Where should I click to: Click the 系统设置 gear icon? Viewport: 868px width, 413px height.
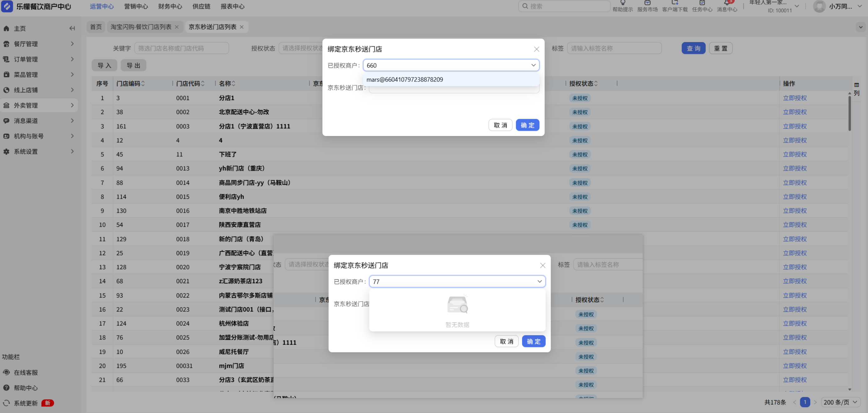pyautogui.click(x=7, y=152)
